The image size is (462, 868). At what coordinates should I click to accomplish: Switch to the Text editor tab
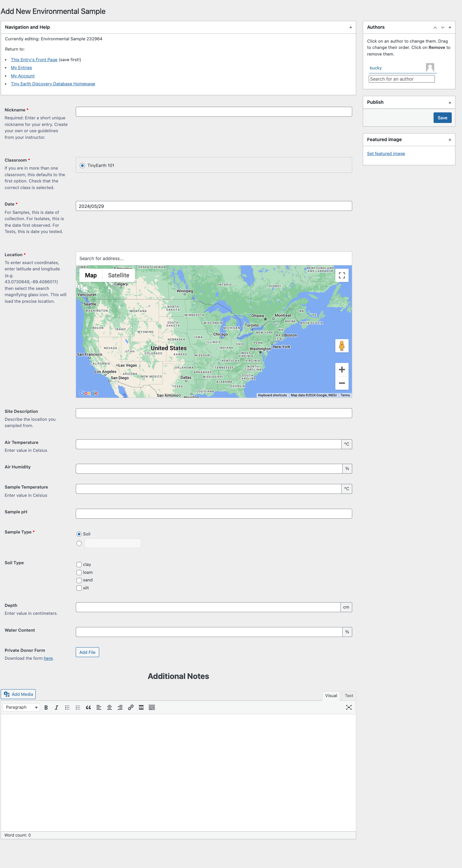(x=349, y=695)
